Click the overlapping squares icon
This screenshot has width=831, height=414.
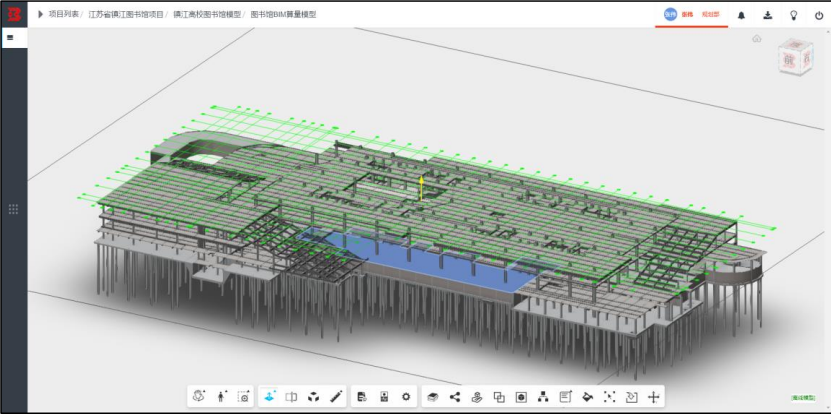click(x=499, y=396)
